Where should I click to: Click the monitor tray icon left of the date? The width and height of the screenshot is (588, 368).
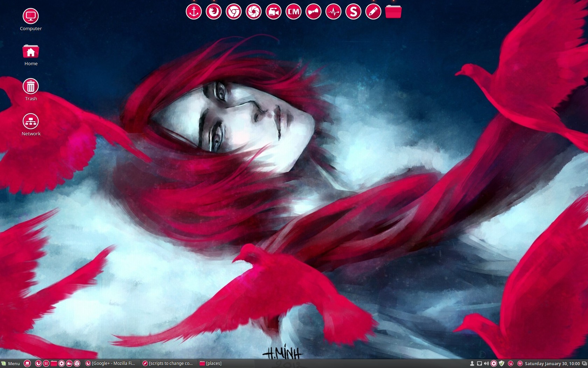point(520,363)
